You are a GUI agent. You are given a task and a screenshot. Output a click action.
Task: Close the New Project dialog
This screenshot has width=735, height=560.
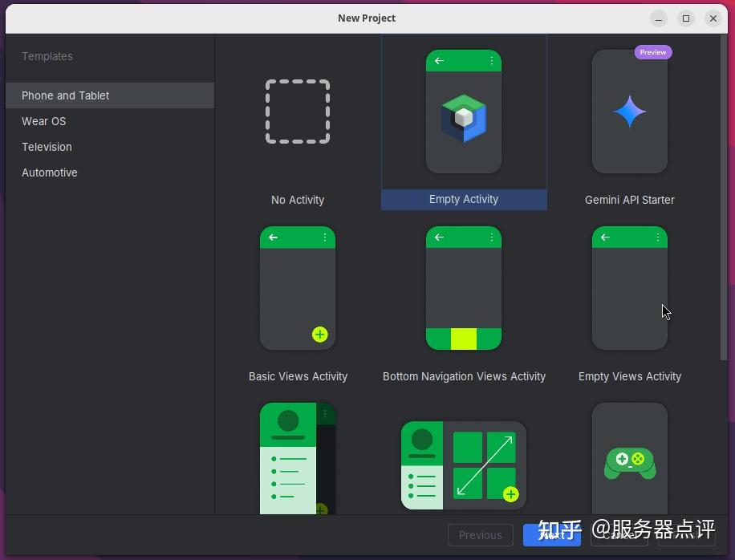[x=713, y=18]
